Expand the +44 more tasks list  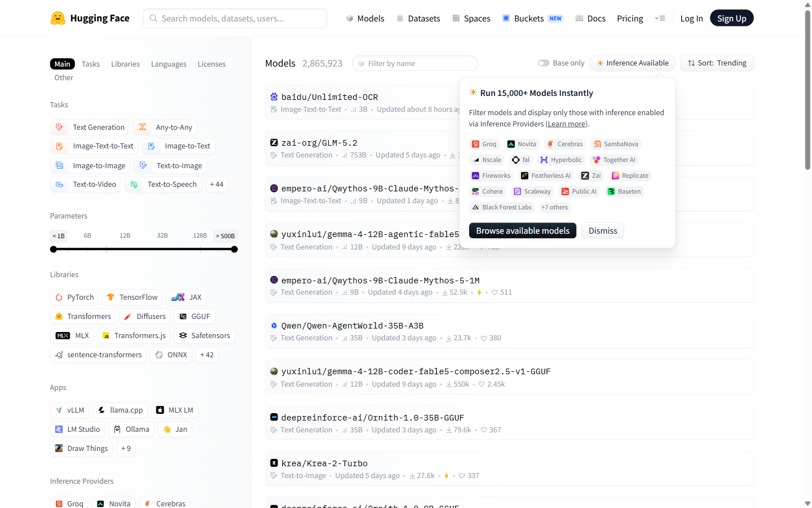217,185
